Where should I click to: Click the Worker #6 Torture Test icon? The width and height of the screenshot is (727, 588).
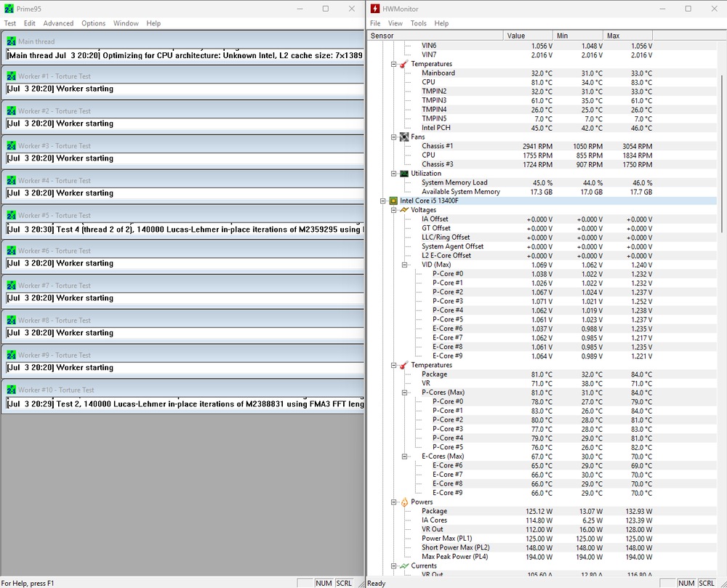pyautogui.click(x=11, y=250)
